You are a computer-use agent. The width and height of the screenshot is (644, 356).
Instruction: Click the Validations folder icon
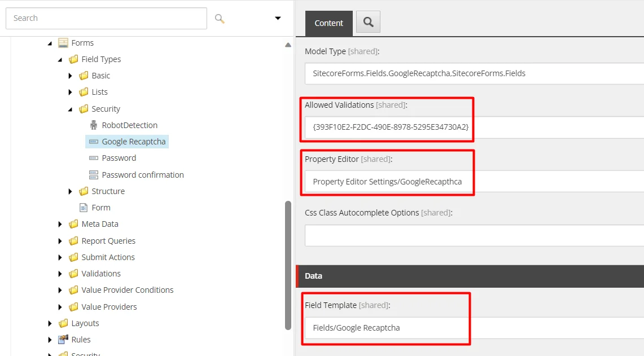(x=73, y=274)
